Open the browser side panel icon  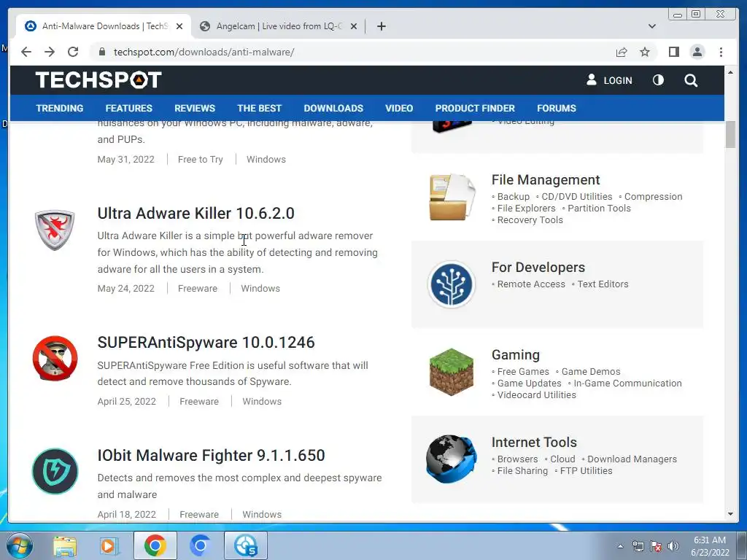click(673, 52)
